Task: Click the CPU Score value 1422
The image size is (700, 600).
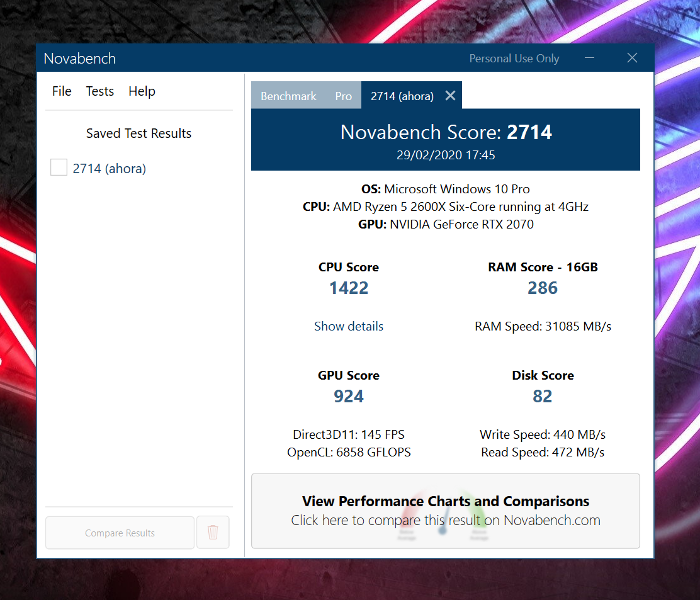Action: coord(349,288)
